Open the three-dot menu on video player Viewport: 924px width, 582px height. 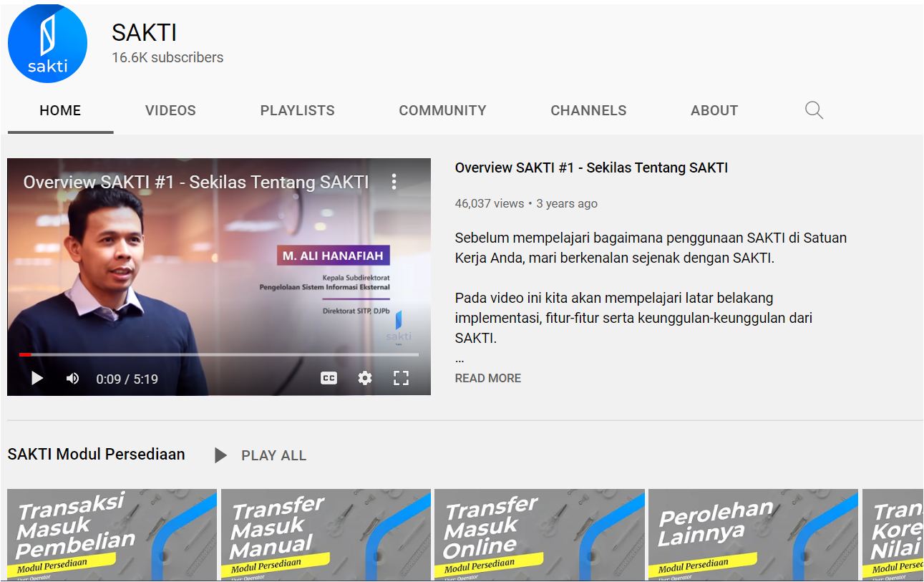click(x=394, y=182)
